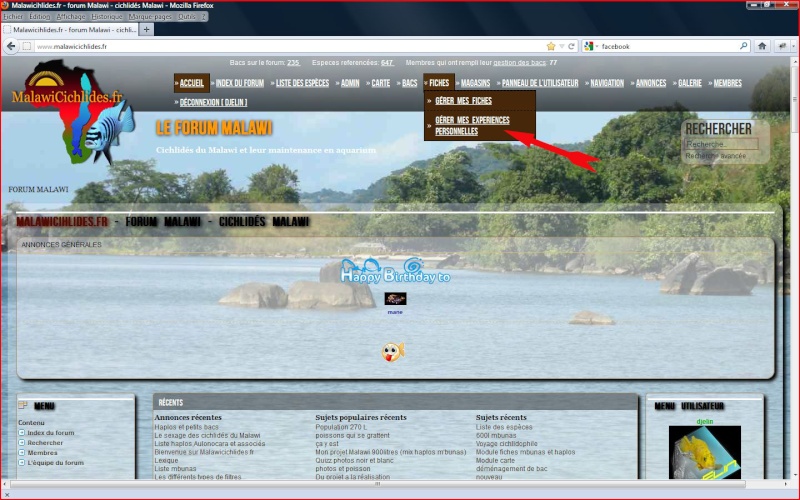Image resolution: width=800 pixels, height=500 pixels.
Task: Click the page identity icon in address bar
Action: point(27,46)
